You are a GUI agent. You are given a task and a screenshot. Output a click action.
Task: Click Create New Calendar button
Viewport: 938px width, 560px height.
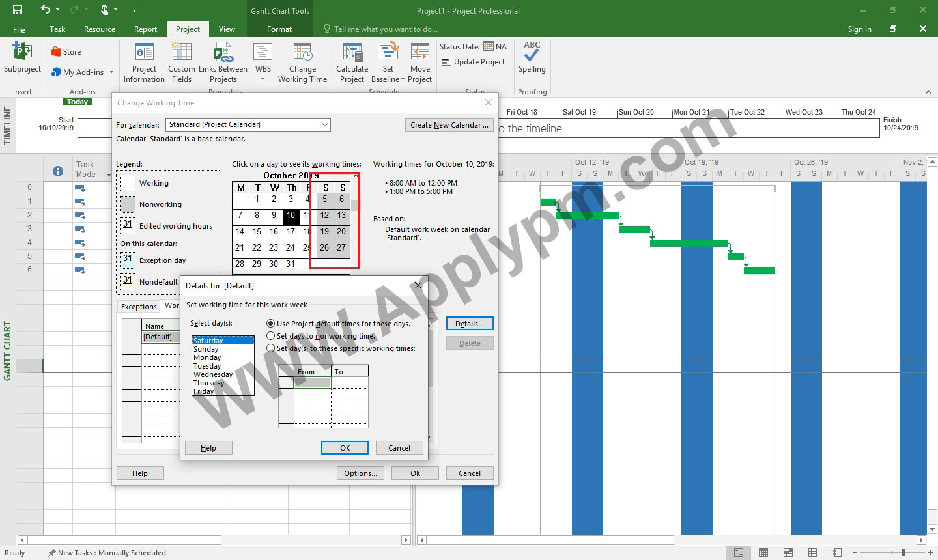449,125
